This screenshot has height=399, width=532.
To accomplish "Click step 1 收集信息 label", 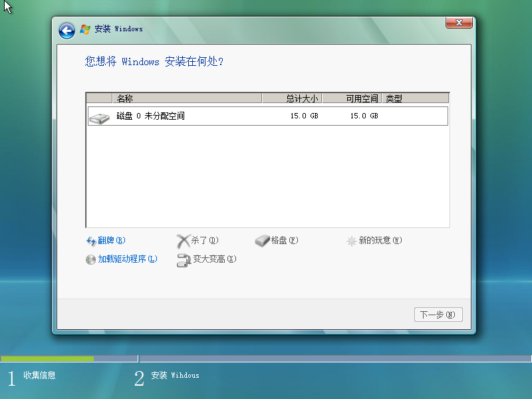I will 39,376.
